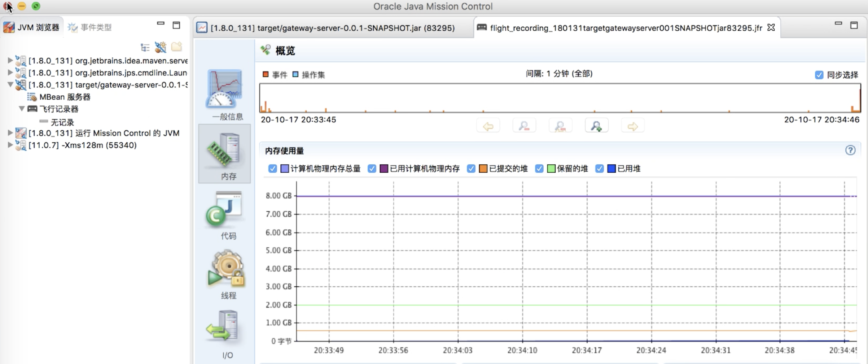Collapse the 飞行记录器 node
The image size is (868, 364).
point(22,109)
